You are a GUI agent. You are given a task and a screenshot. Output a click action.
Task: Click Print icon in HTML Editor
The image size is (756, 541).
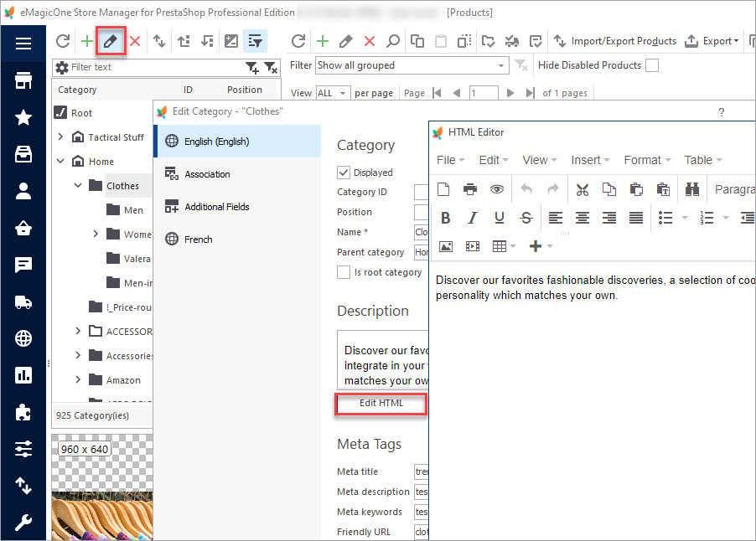point(469,189)
